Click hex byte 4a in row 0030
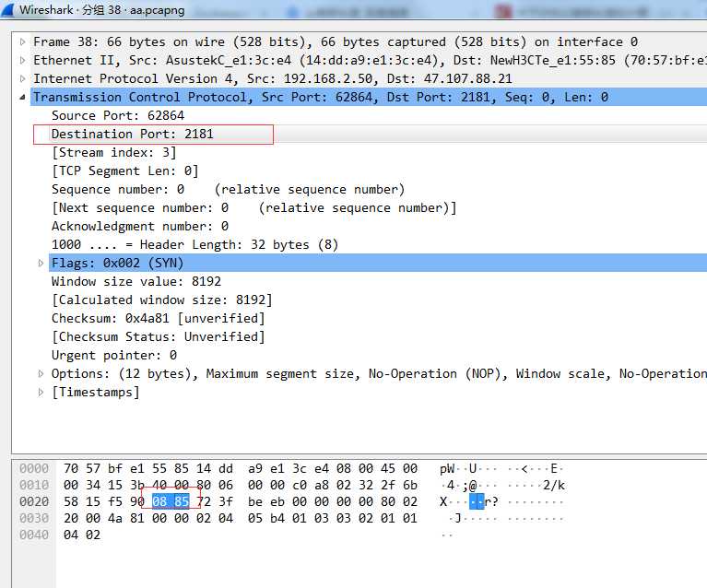Image resolution: width=707 pixels, height=588 pixels. (115, 518)
